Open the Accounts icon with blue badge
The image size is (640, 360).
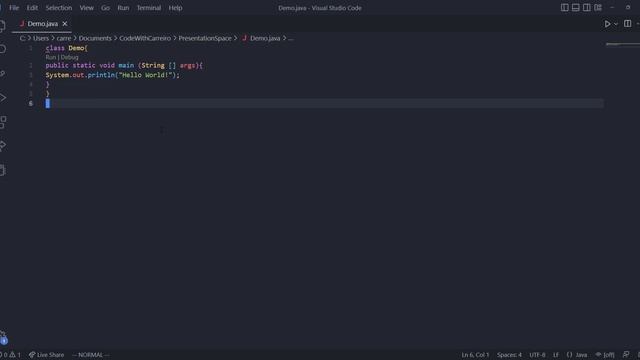tap(3, 338)
